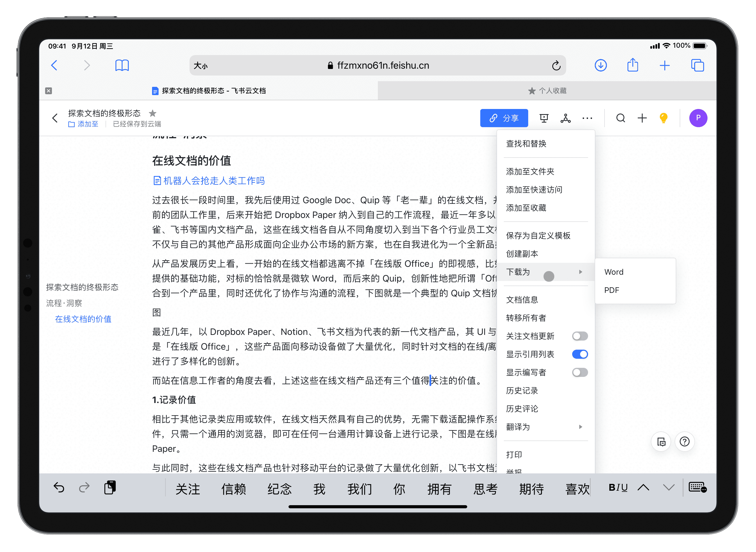Open Safari downloads icon
The image size is (756, 552).
(600, 65)
